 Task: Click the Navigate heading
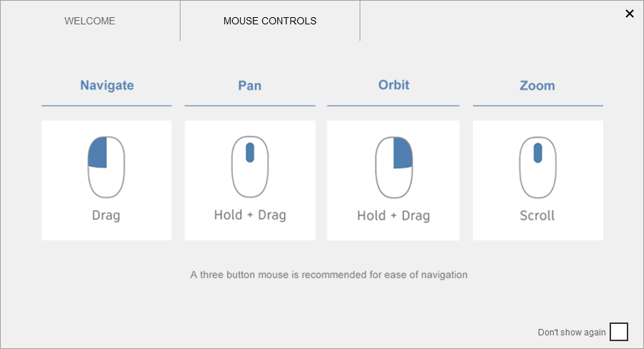[107, 85]
